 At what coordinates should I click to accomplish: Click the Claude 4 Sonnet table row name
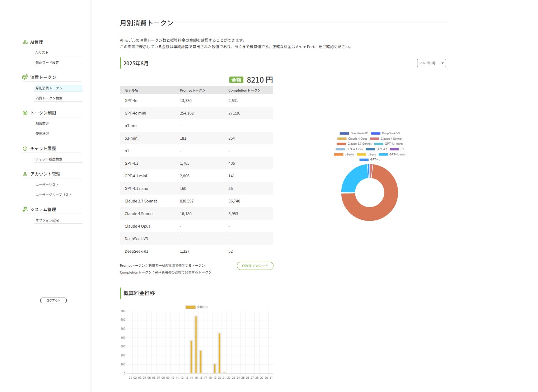coord(139,214)
